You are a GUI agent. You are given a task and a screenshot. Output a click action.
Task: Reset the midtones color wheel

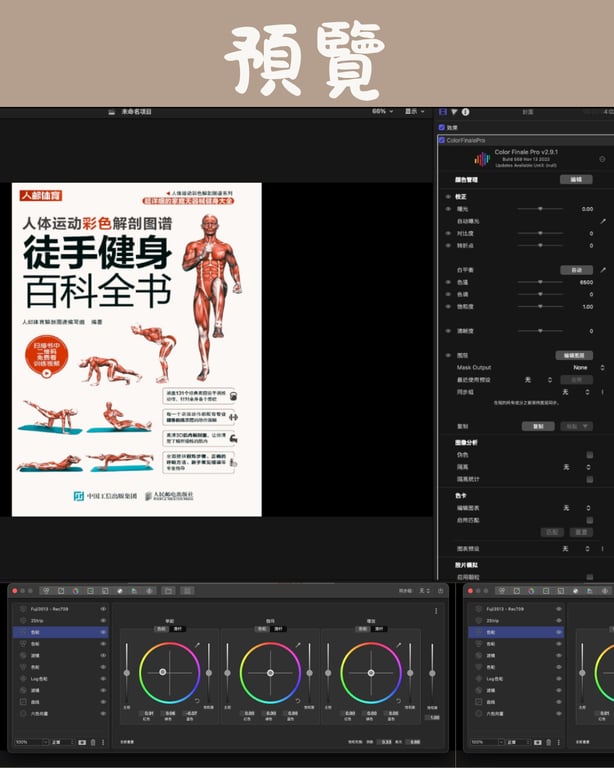[x=298, y=700]
